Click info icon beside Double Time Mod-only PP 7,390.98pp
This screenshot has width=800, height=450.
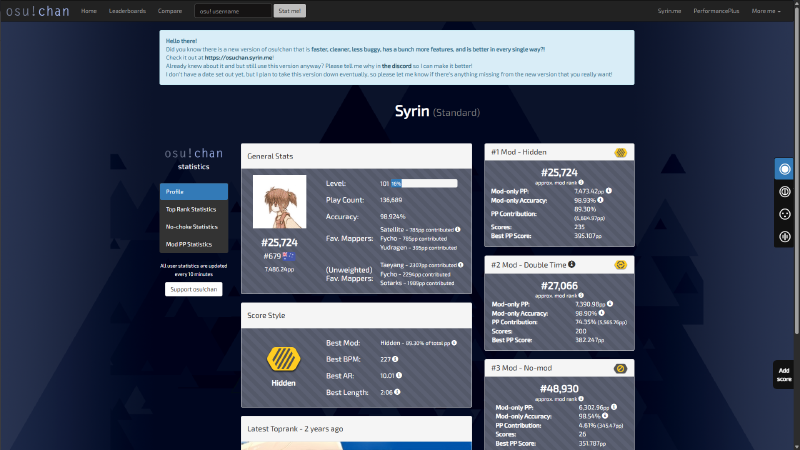(x=610, y=304)
